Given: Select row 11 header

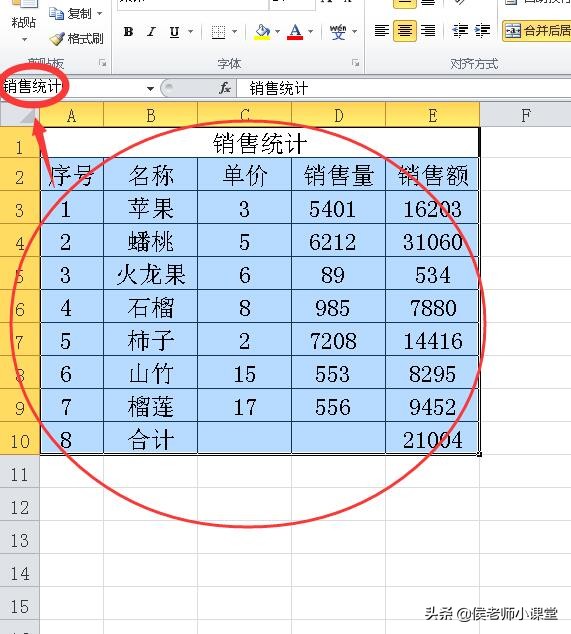Looking at the screenshot, I should (20, 471).
